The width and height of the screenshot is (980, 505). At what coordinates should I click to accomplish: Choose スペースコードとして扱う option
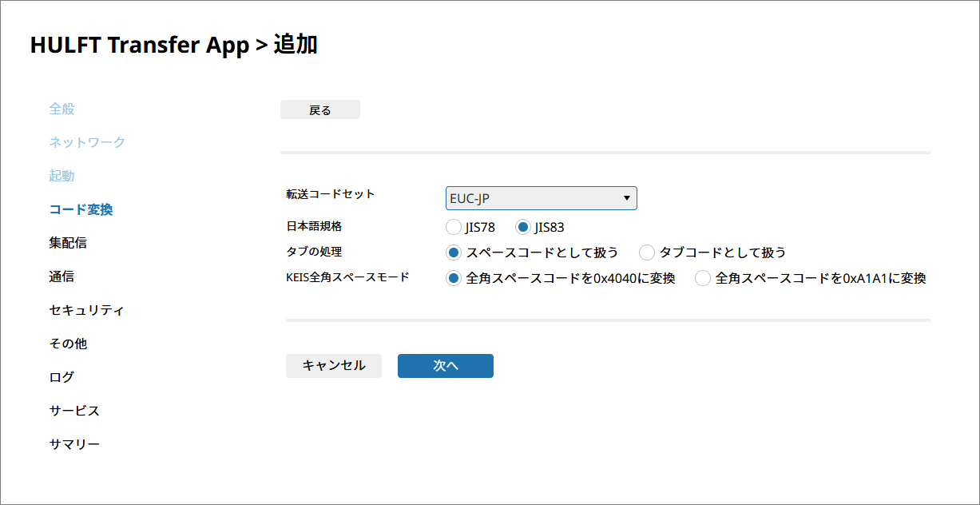pyautogui.click(x=454, y=252)
